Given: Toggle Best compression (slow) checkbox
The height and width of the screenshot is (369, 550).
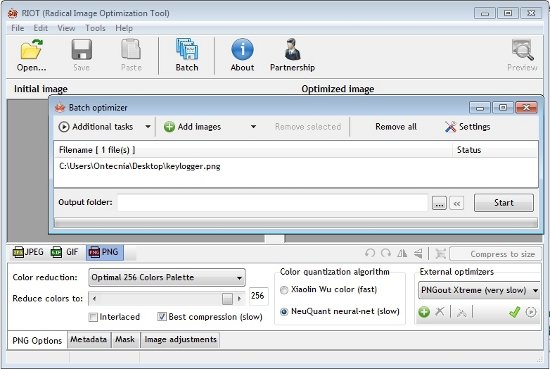Looking at the screenshot, I should 162,317.
